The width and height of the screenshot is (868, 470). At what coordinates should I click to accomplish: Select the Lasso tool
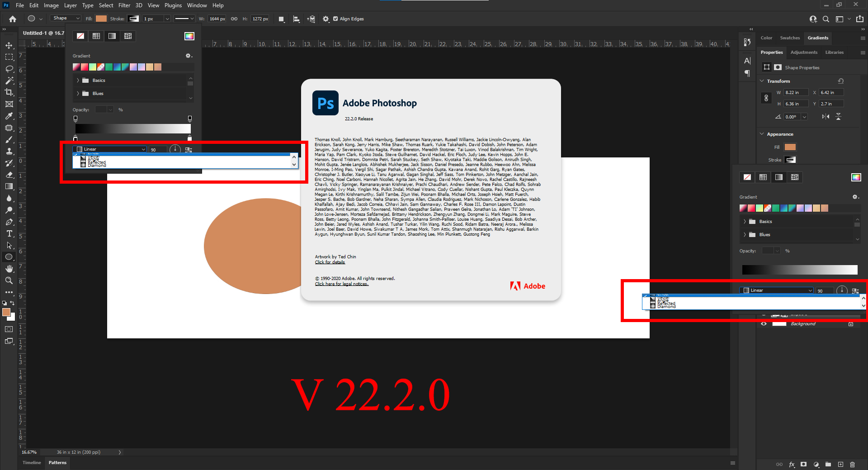[9, 69]
